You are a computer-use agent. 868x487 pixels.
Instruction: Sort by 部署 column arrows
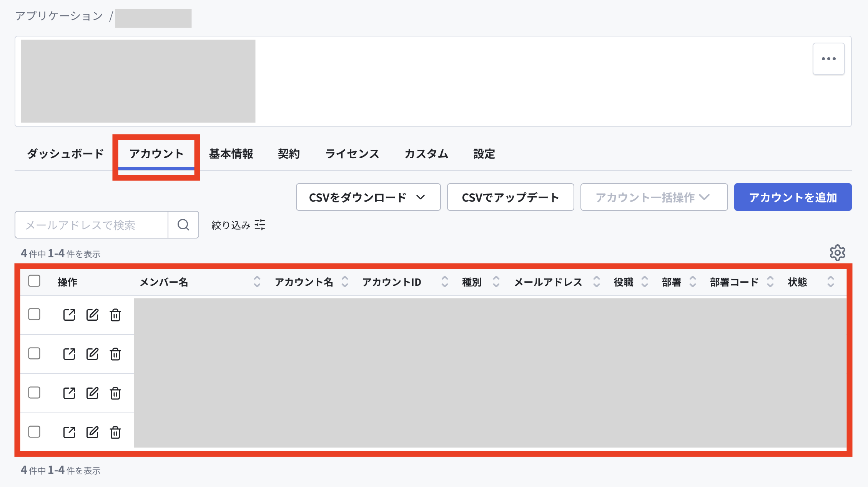pyautogui.click(x=693, y=282)
